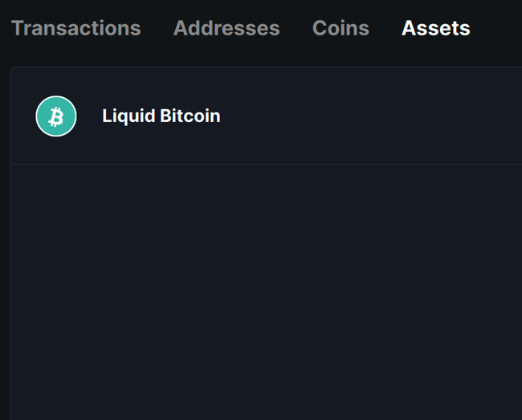Select the Assets tab

coord(436,28)
